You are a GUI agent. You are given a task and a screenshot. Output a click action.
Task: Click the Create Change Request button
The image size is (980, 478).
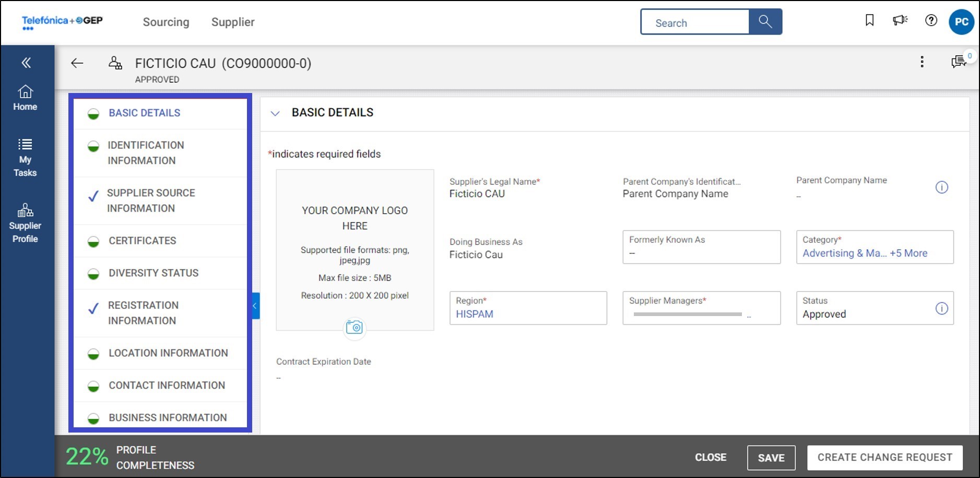884,458
